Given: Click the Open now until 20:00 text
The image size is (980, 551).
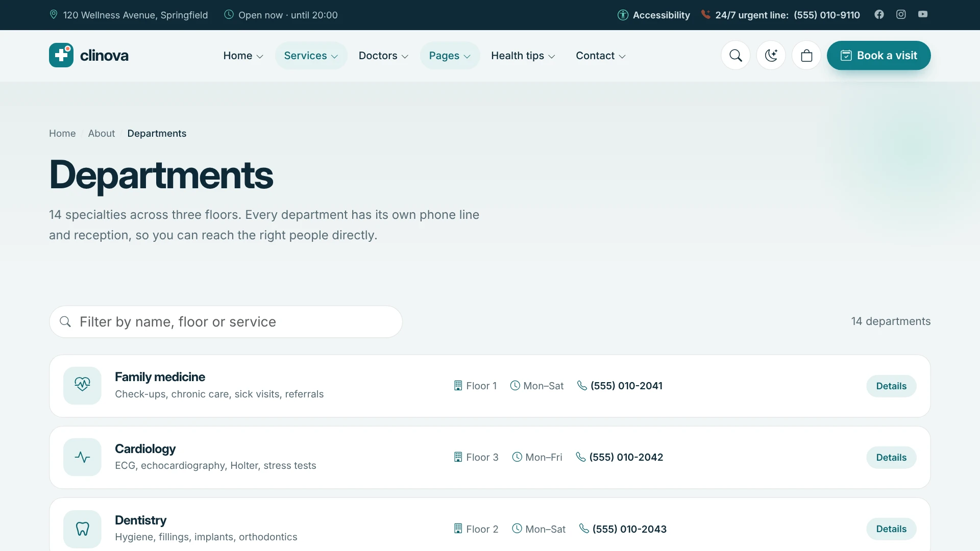Looking at the screenshot, I should 288,15.
